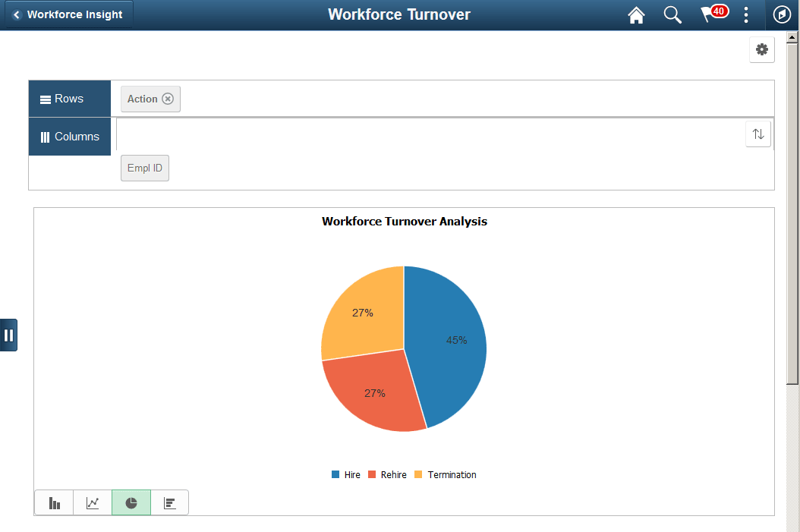Toggle the Hire legend entry
Screen dimensions: 800x532
point(345,474)
